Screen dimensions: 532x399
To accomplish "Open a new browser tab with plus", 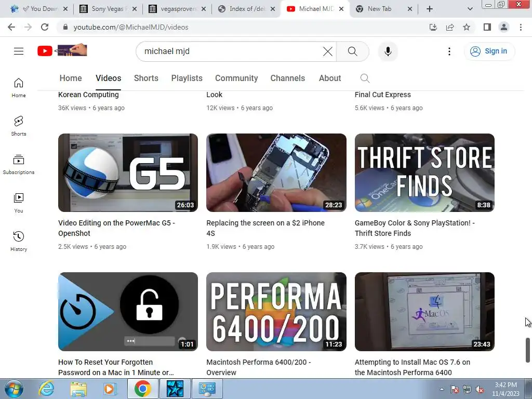I will [430, 9].
